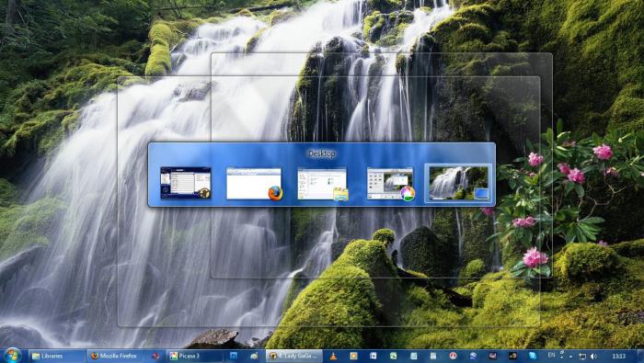
Task: Click the blue square icon right of Picasa 3
Action: click(x=234, y=356)
